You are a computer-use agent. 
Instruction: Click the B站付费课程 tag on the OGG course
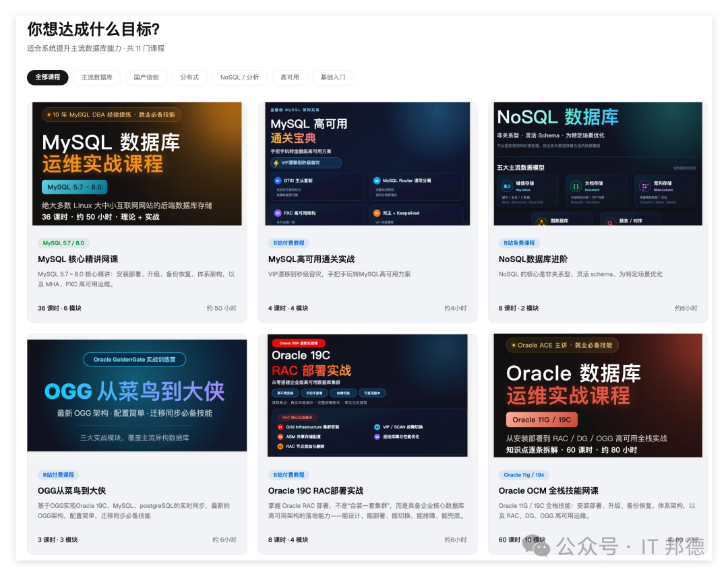pos(59,475)
